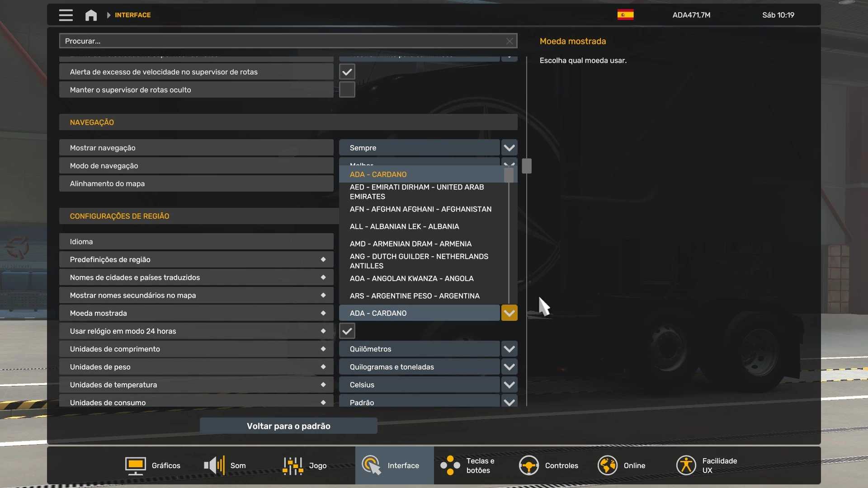Clear the search box with X icon
The height and width of the screenshot is (488, 868).
[x=509, y=41]
